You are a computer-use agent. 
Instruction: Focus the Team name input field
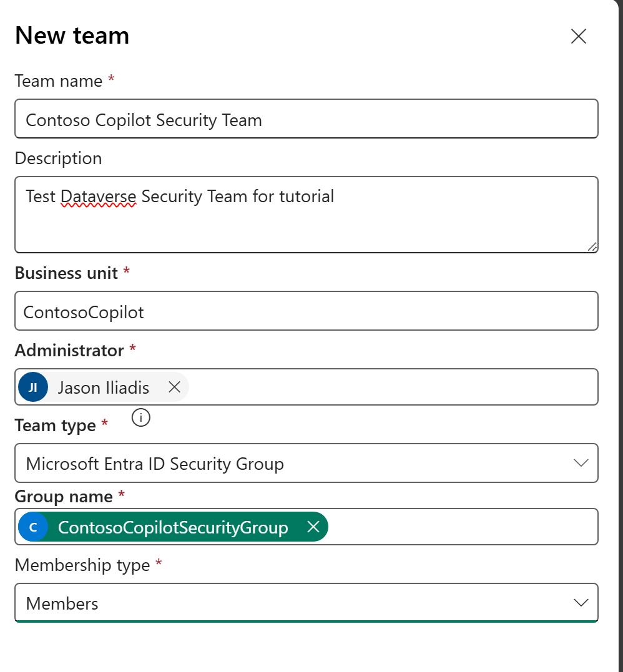(306, 119)
